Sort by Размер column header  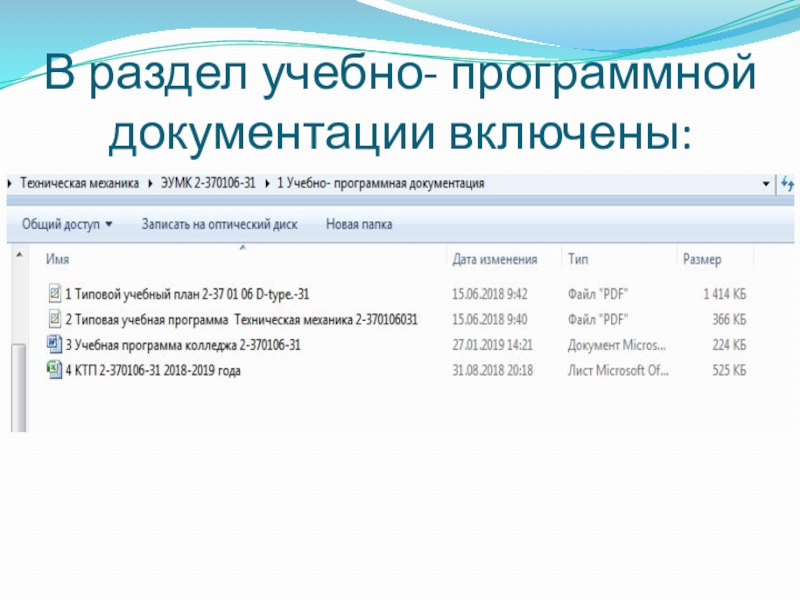[x=702, y=260]
